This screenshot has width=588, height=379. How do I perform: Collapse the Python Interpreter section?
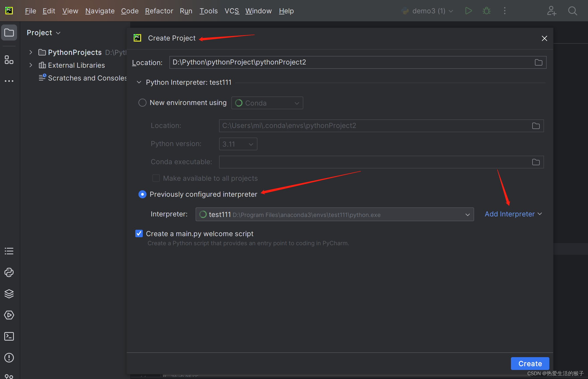click(x=139, y=82)
